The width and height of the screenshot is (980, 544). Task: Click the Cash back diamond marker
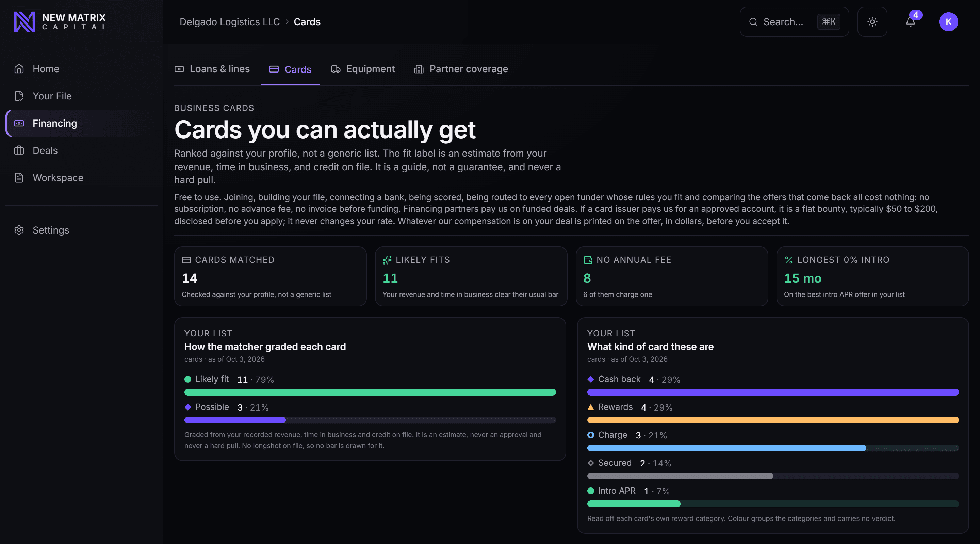(x=590, y=379)
